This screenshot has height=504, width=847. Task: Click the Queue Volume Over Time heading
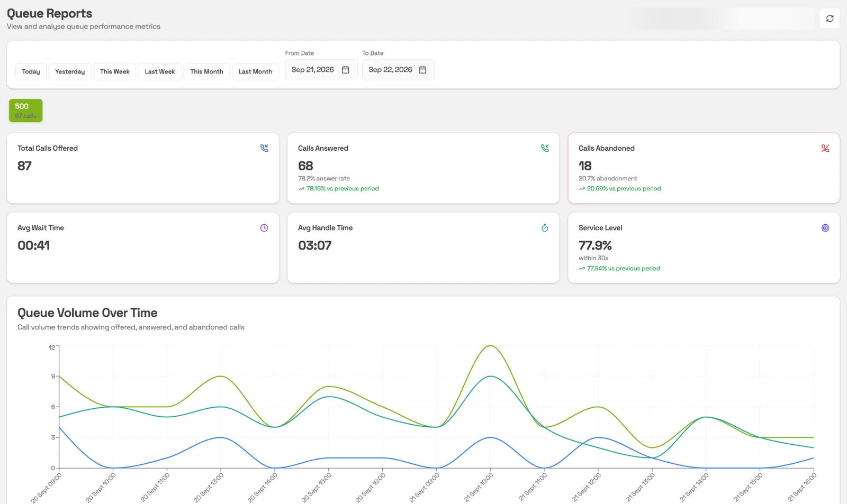(x=87, y=313)
